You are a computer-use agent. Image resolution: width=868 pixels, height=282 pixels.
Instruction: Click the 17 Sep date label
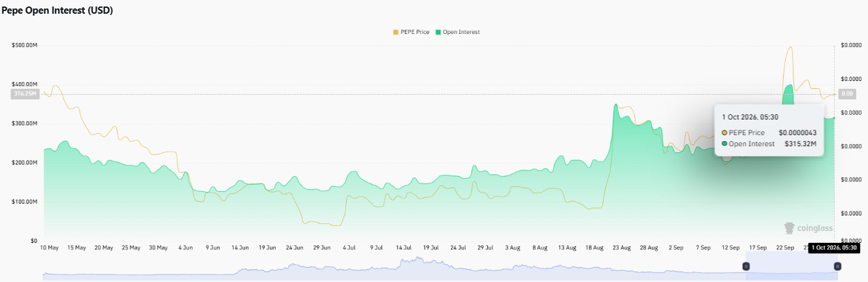click(x=757, y=248)
